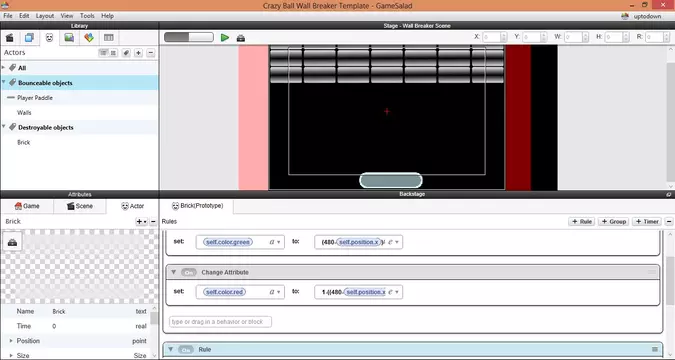Click the tag icon in Actors header
675x360 pixels.
pyautogui.click(x=126, y=53)
